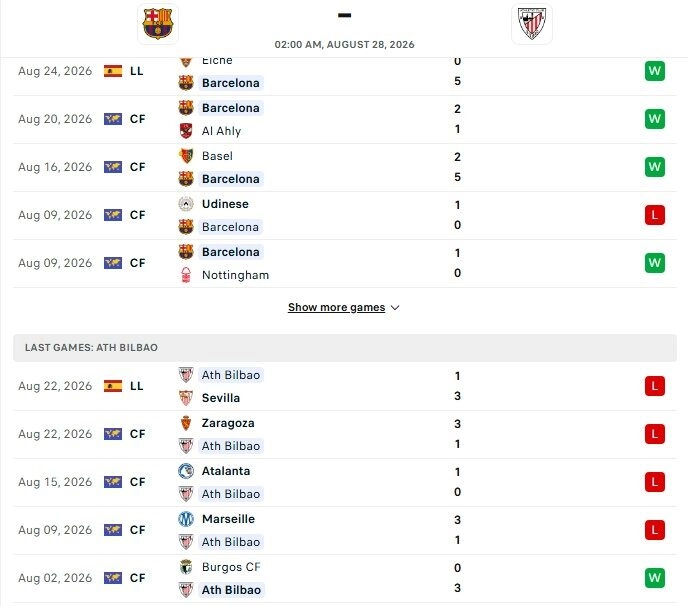Screen dimensions: 688x606
Task: Click the Basel club crest
Action: tap(186, 156)
